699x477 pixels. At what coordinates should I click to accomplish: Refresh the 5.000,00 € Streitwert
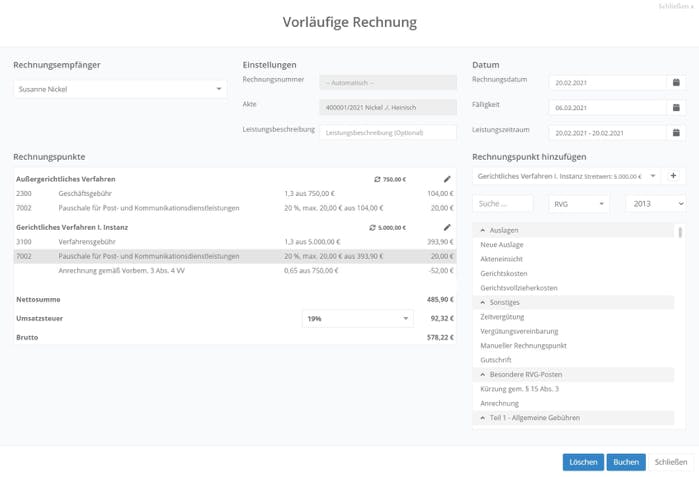click(x=373, y=227)
